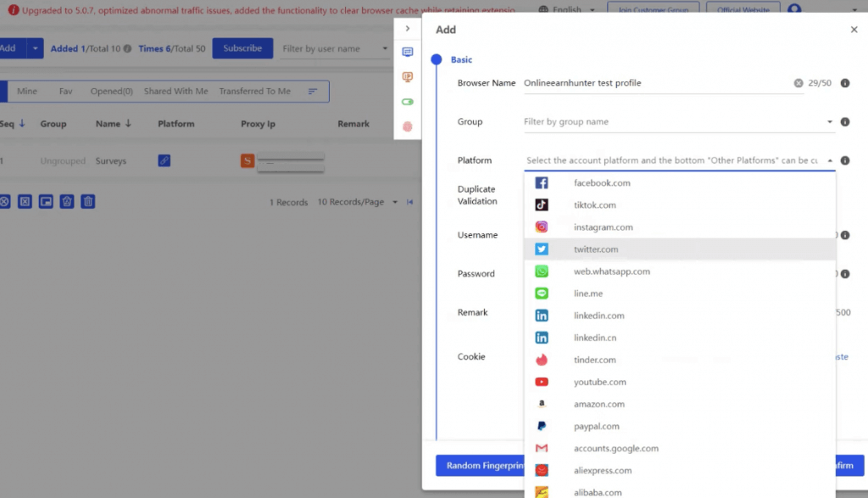
Task: Click the info icon beside Platform field
Action: coord(845,160)
